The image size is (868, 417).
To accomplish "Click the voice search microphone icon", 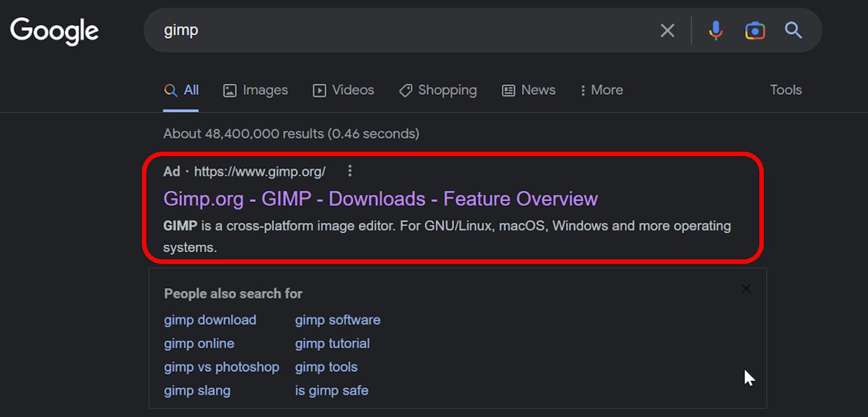I will click(716, 30).
